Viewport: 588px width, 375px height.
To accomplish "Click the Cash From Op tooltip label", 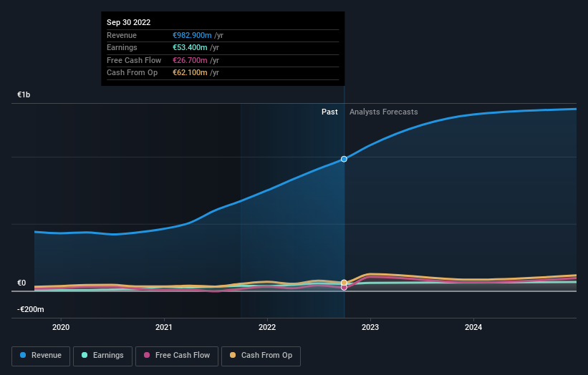I will pos(132,73).
